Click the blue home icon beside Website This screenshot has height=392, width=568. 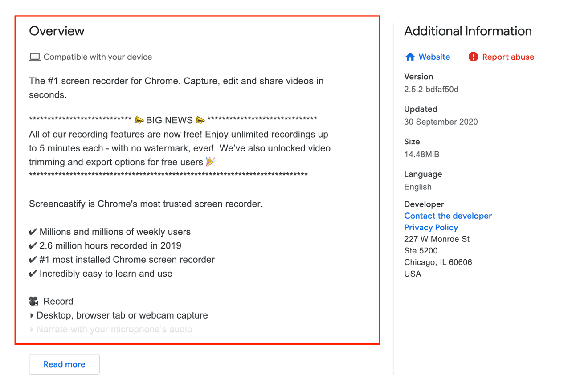(x=409, y=57)
